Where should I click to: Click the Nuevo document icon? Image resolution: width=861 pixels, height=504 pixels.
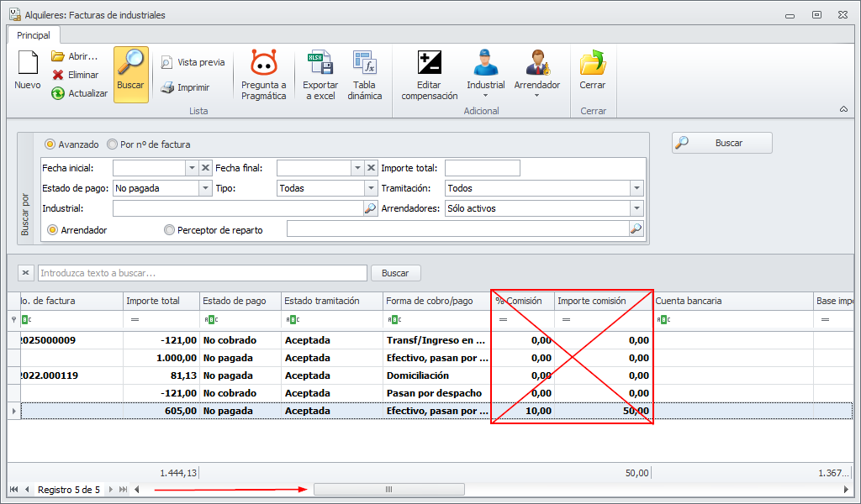pyautogui.click(x=28, y=62)
